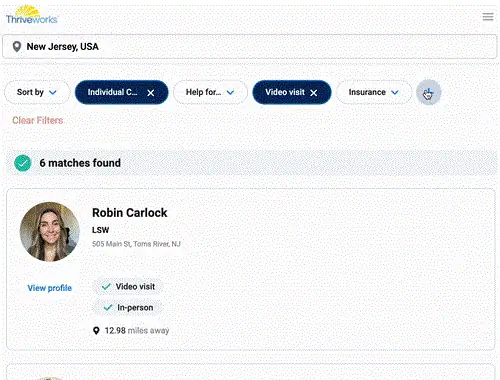Click the round filter button after Insurance
This screenshot has height=380, width=500.
tap(429, 92)
